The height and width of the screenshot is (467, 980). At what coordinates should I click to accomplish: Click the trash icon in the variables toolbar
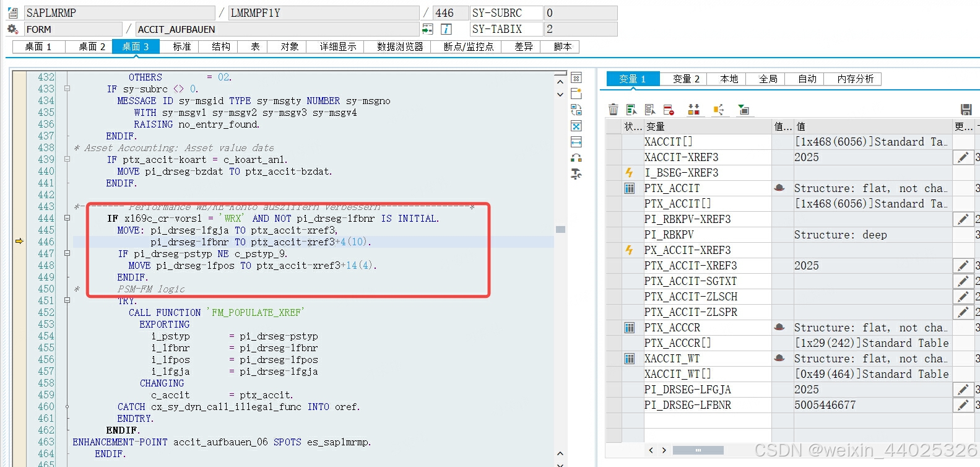(613, 110)
